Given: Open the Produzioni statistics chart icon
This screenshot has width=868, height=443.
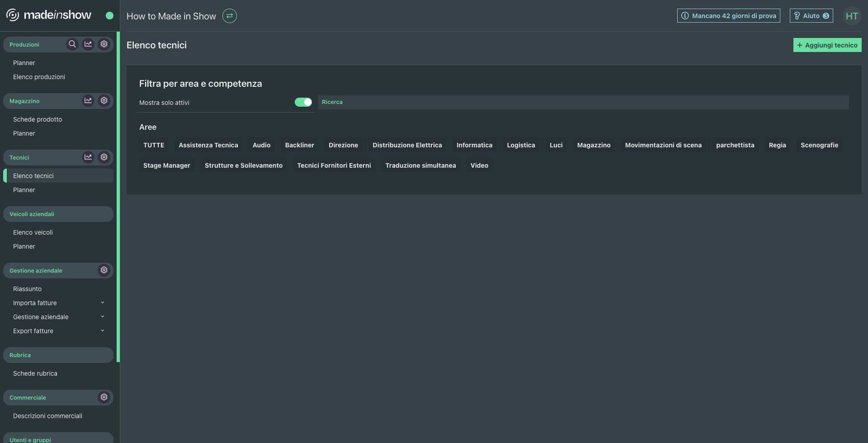Looking at the screenshot, I should click(x=88, y=44).
